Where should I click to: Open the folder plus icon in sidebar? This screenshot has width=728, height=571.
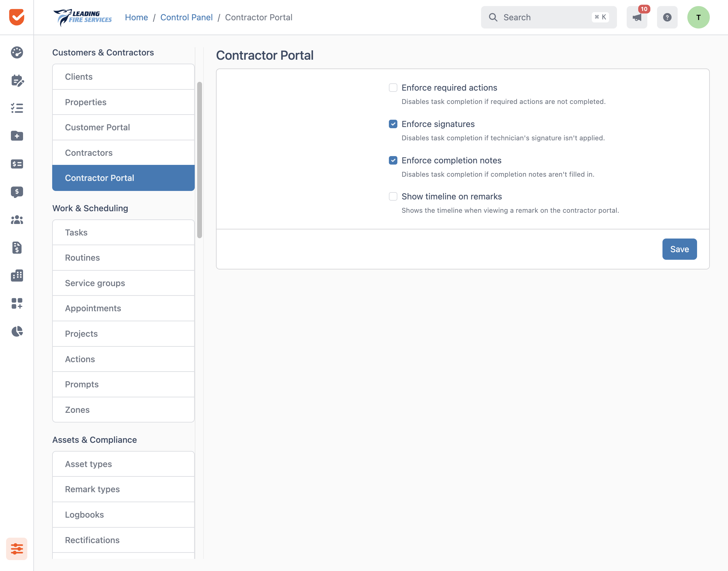[x=17, y=136]
